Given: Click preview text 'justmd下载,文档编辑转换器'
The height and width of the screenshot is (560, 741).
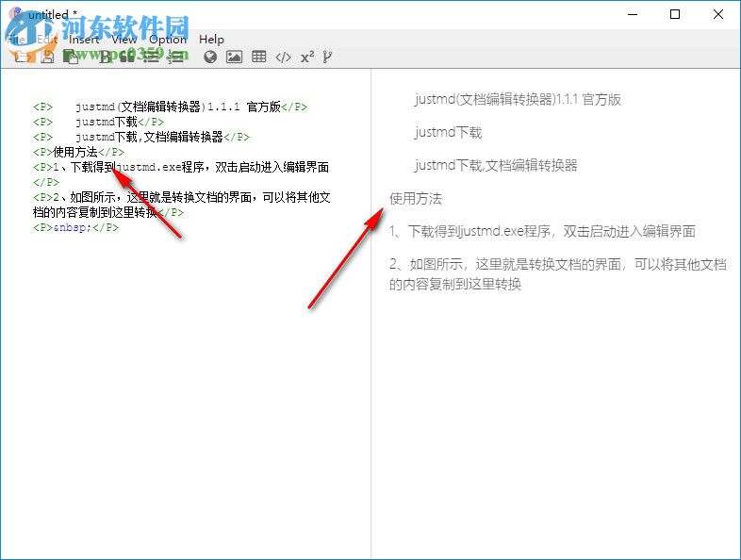Looking at the screenshot, I should pos(496,165).
